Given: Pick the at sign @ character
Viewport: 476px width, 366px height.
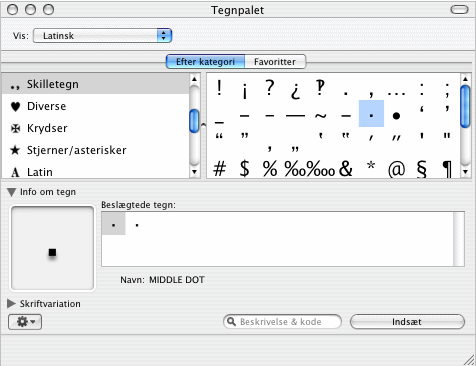Looking at the screenshot, I should point(396,169).
